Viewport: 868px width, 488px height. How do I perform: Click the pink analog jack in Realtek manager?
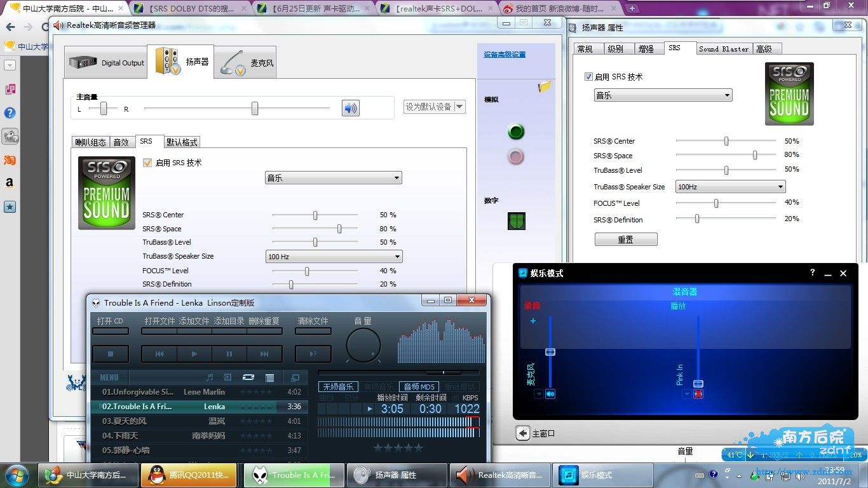coord(516,156)
